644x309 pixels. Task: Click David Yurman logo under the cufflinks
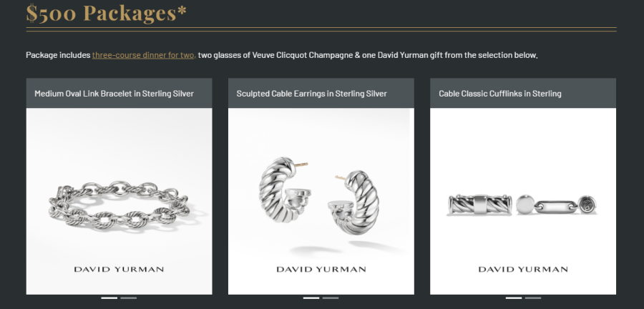click(x=523, y=270)
